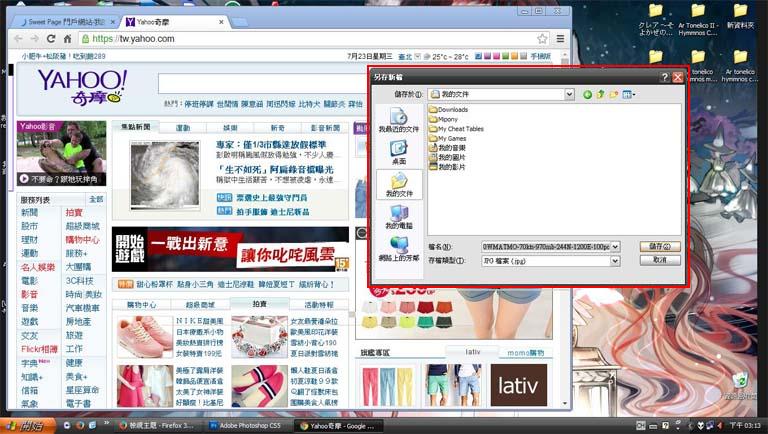Expand the 檔名 file name dropdown arrow

pyautogui.click(x=615, y=247)
